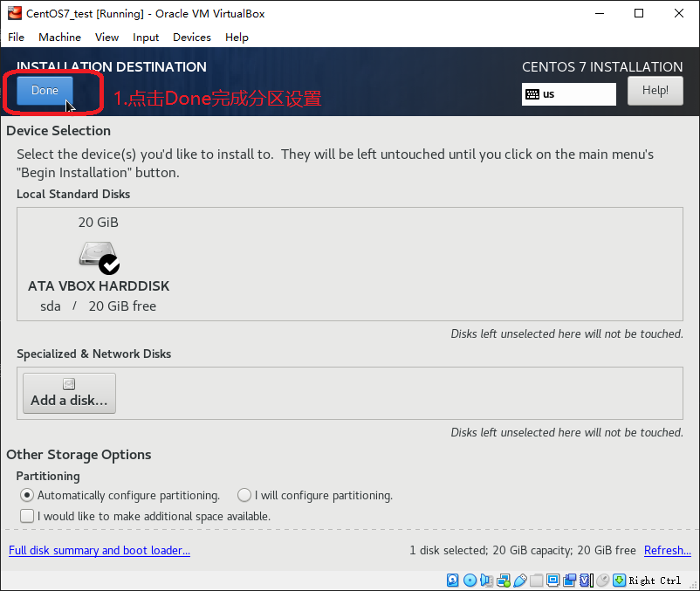Maximize the VirtualBox window
The height and width of the screenshot is (591, 700).
point(639,13)
